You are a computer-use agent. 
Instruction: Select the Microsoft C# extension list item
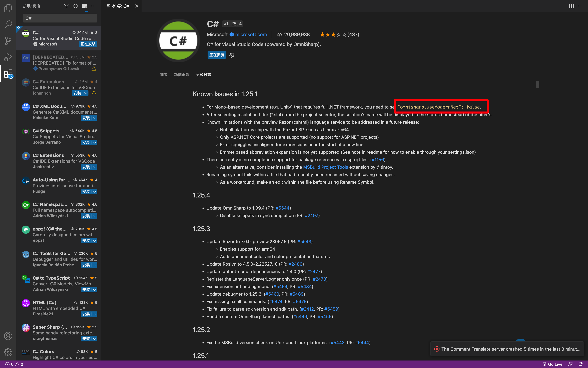(x=59, y=38)
